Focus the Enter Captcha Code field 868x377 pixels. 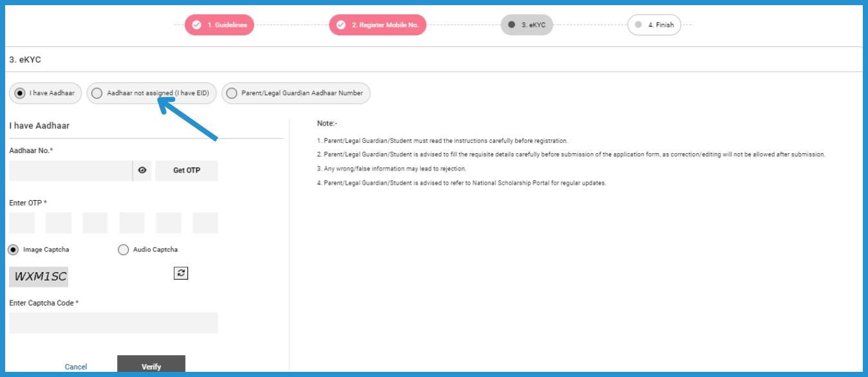113,323
